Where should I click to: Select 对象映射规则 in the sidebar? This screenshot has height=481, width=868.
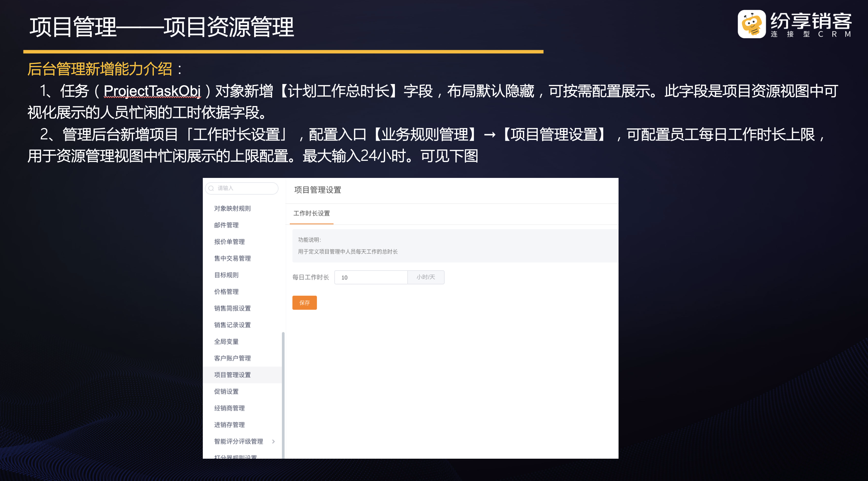[x=232, y=209]
